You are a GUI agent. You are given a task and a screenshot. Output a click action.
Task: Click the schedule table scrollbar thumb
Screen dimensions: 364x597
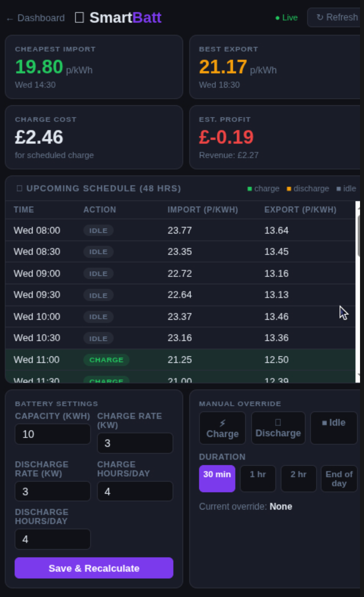tap(358, 235)
